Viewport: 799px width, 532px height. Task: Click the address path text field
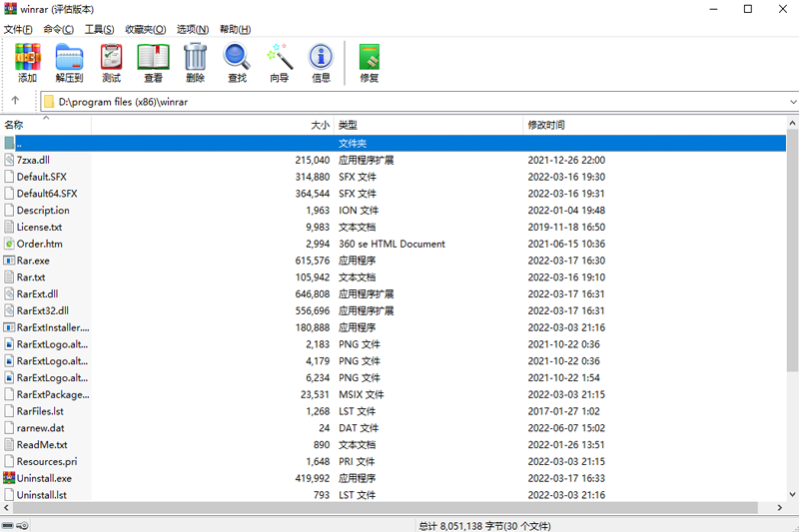point(418,102)
